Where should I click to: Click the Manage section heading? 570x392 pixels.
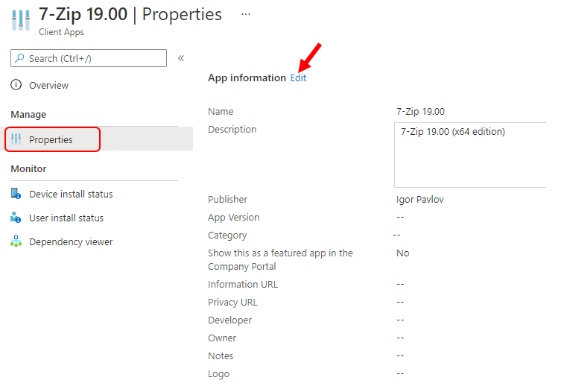pyautogui.click(x=28, y=115)
